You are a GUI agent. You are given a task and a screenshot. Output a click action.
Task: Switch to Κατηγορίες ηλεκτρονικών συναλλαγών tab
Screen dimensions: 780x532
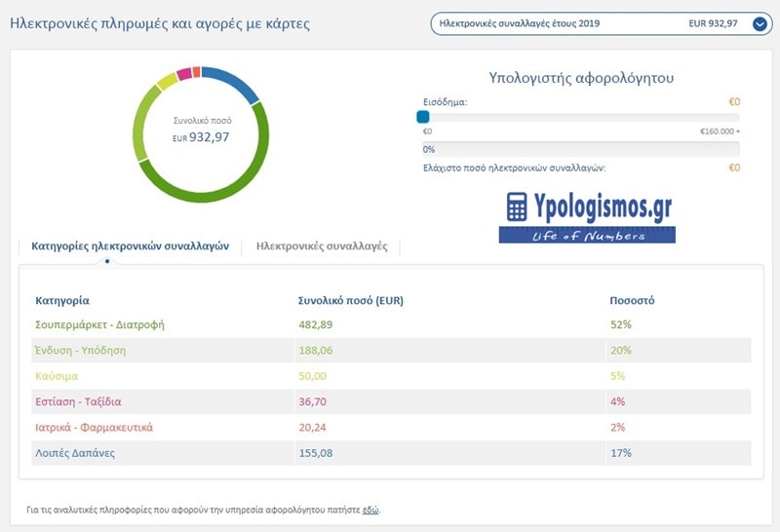click(x=131, y=247)
